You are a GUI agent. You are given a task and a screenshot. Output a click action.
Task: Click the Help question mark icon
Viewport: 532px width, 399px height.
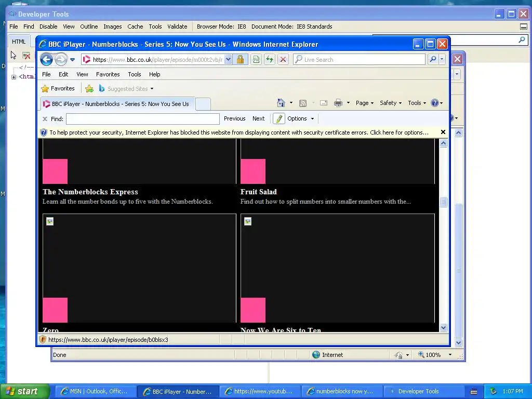[x=435, y=103]
